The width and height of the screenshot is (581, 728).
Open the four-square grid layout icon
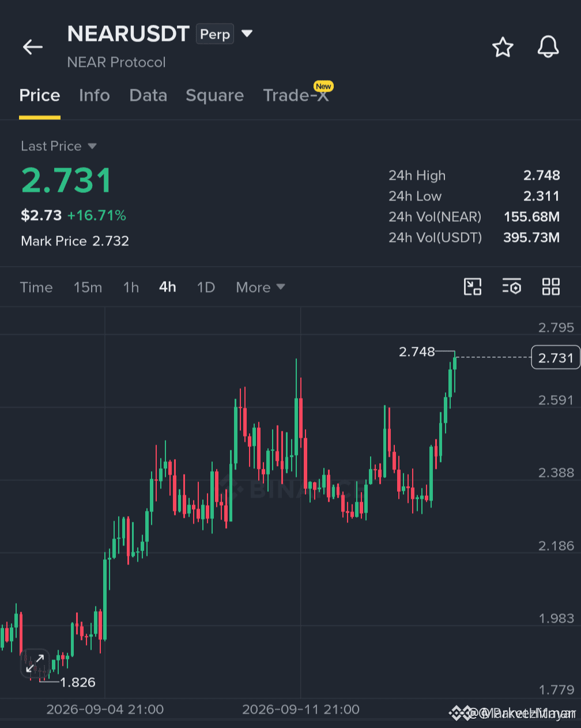pos(551,287)
